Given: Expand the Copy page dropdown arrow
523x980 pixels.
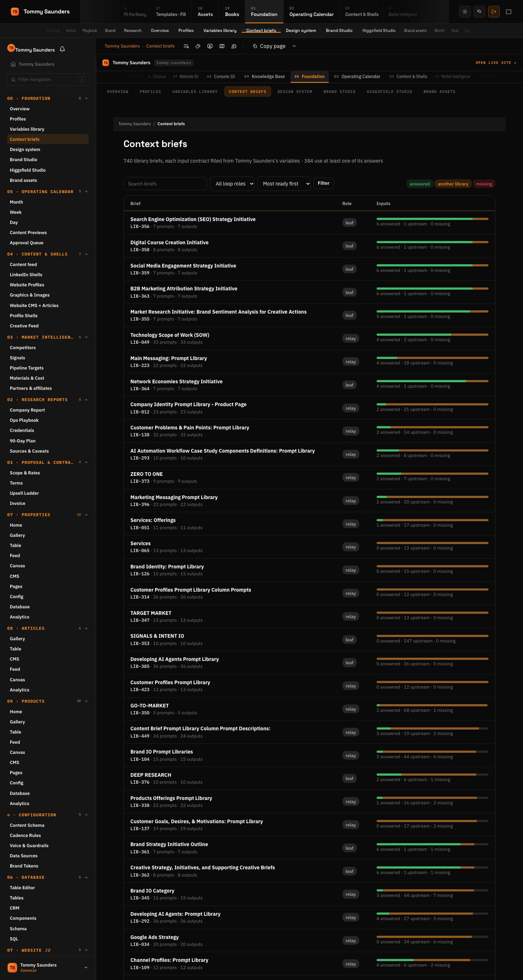Looking at the screenshot, I should 294,46.
